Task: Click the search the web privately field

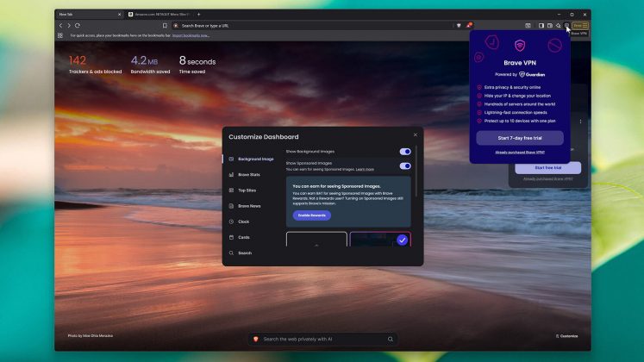Action: coord(323,340)
